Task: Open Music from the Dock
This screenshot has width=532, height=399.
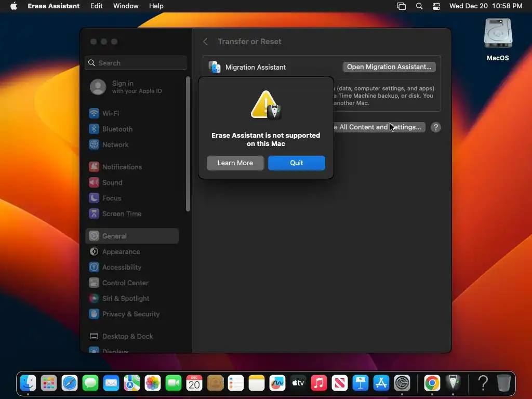Action: pos(319,383)
